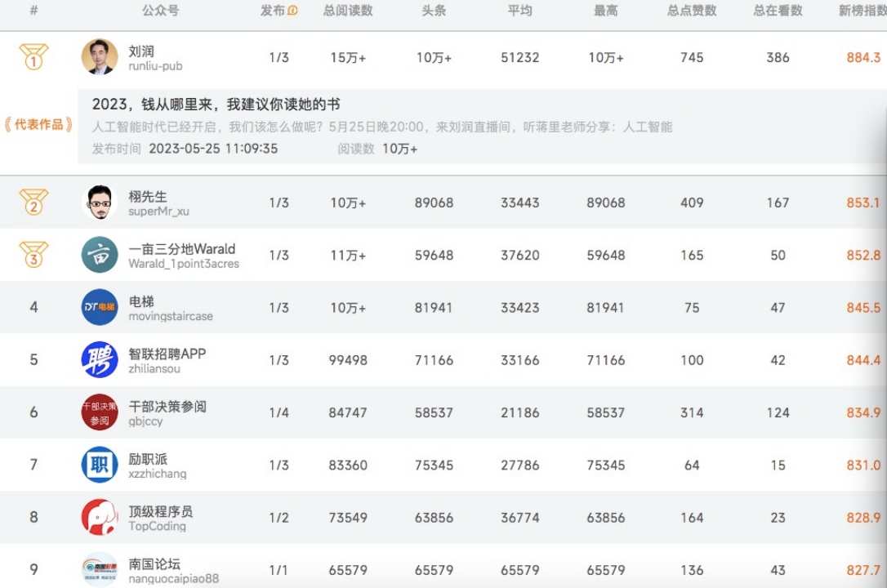This screenshot has width=887, height=588.
Task: Sort by 头条 column header
Action: [x=434, y=10]
